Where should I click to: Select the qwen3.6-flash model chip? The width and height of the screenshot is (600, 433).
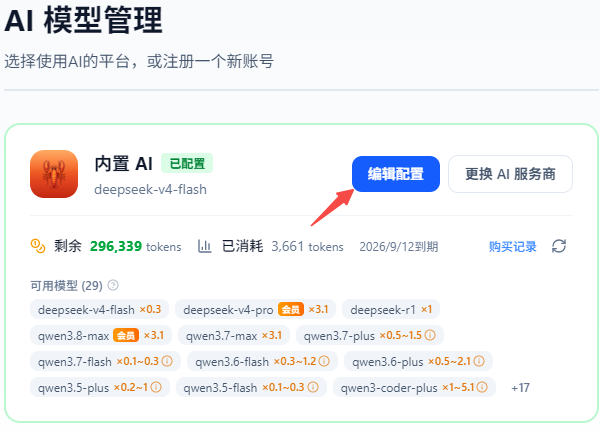[x=262, y=361]
